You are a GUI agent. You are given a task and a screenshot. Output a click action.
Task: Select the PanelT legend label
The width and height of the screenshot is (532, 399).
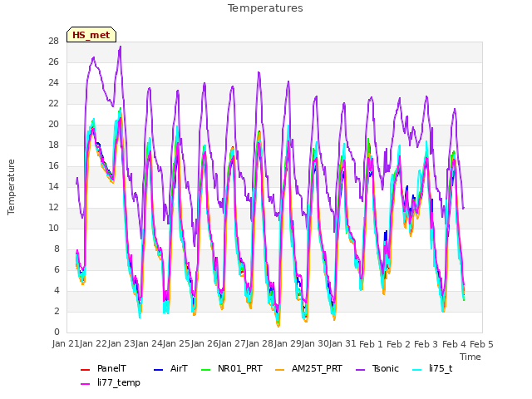tap(111, 369)
